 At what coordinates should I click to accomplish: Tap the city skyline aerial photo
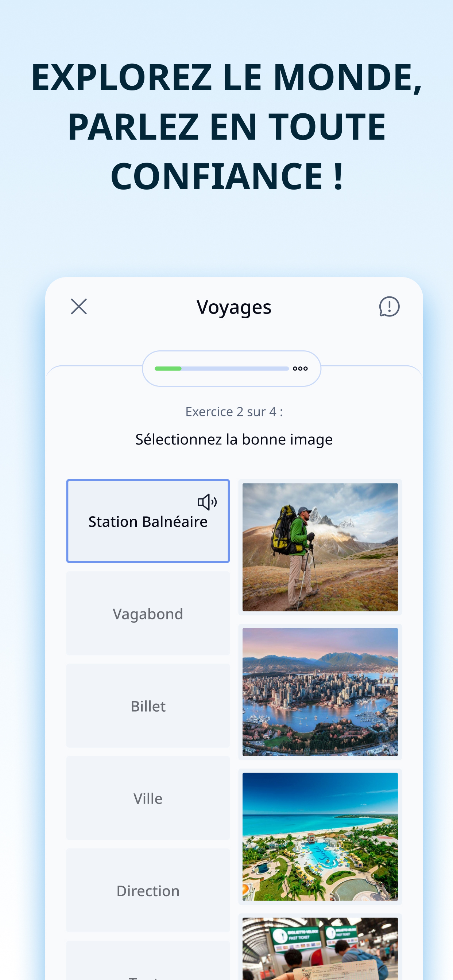pos(320,692)
